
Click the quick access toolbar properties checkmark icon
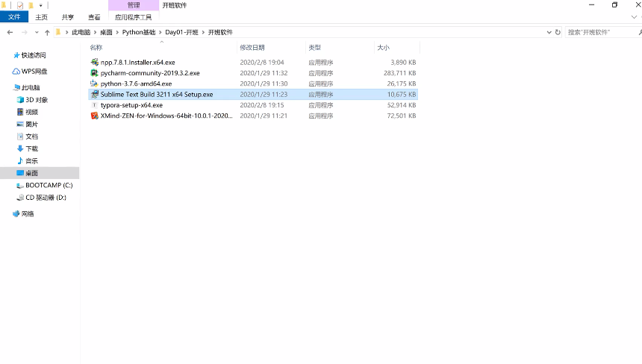[20, 5]
